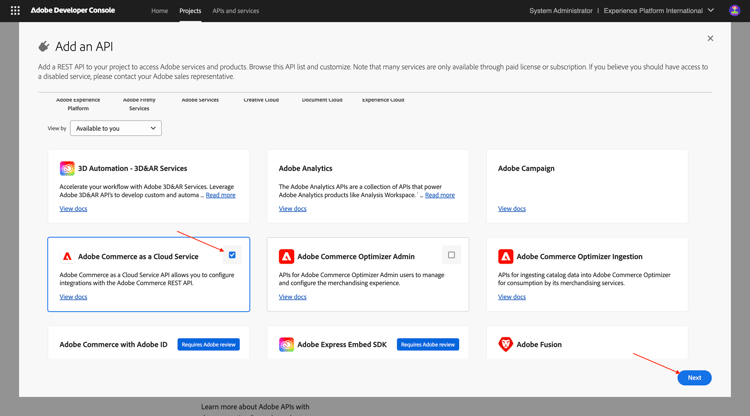750x416 pixels.
Task: Click the Adobe Express Embed SDK icon
Action: (286, 344)
